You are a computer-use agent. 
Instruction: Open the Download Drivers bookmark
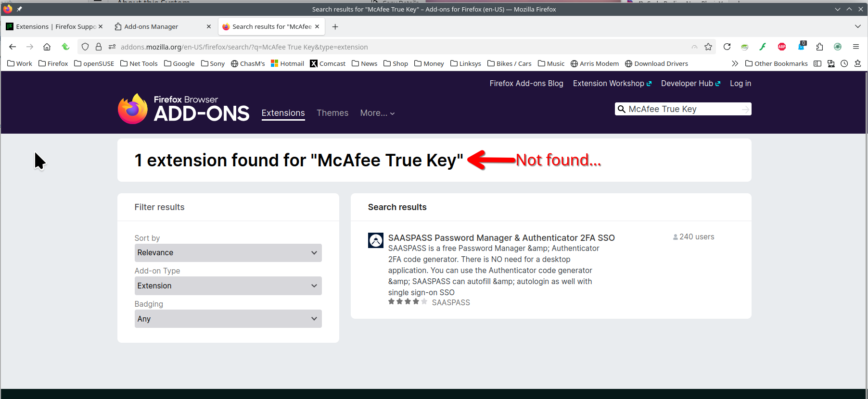coord(656,63)
